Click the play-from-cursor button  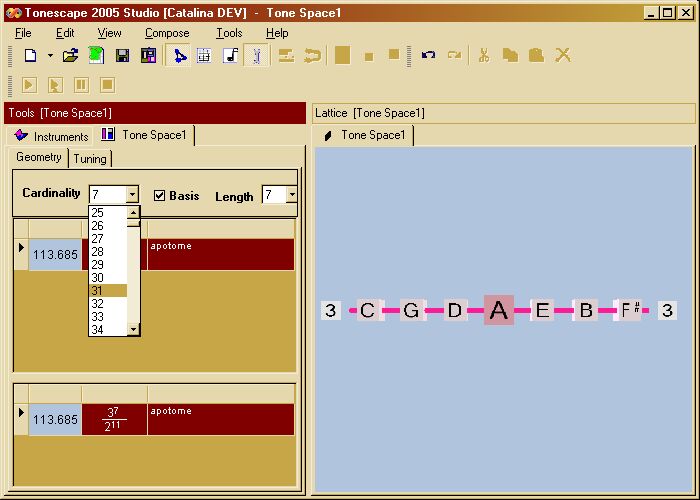[55, 85]
